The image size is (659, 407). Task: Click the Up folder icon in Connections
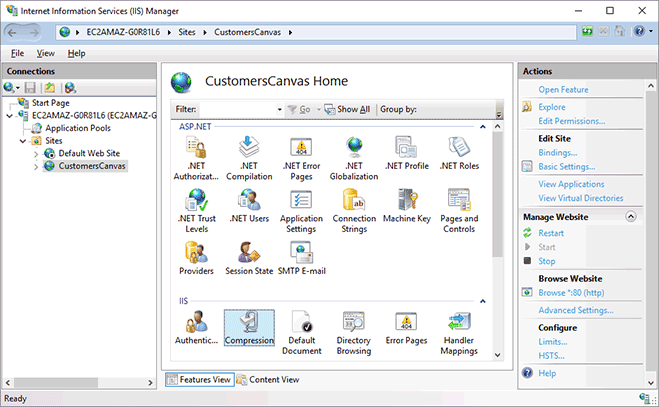(x=50, y=87)
